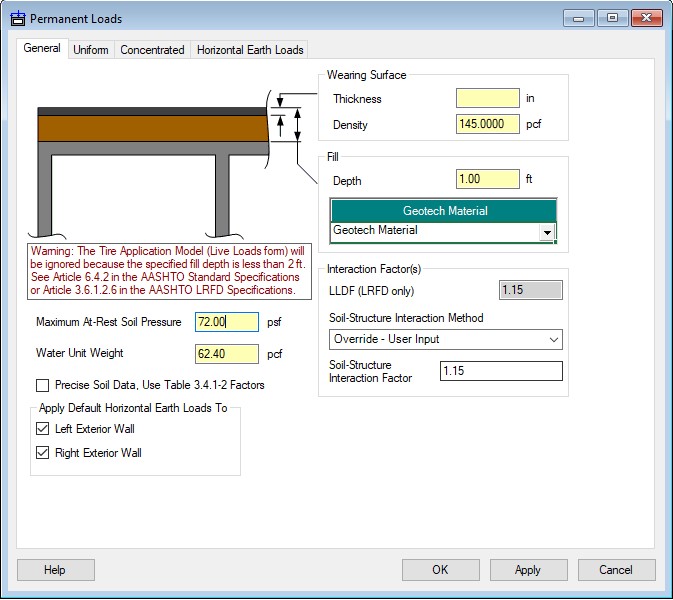Minimize the Permanent Loads window

tap(578, 18)
